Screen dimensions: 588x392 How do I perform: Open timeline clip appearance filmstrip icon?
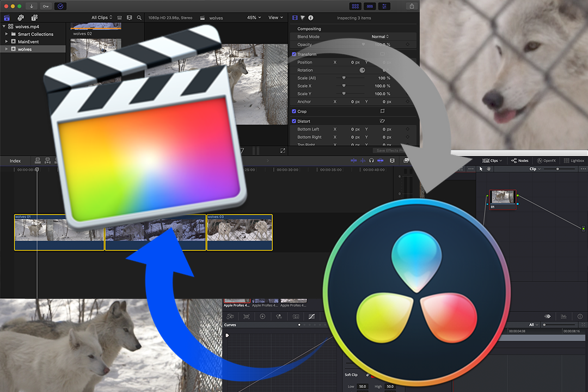coord(392,161)
